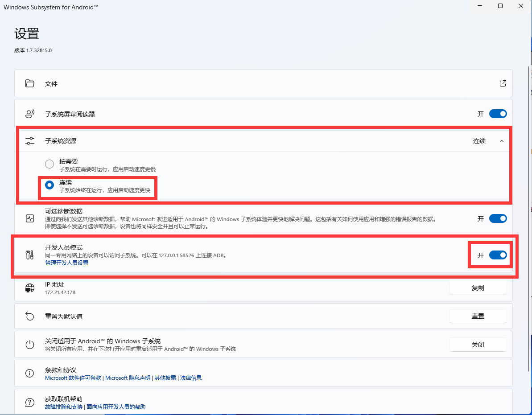Click the 子系统资源 heading text
532x415 pixels.
pos(61,141)
